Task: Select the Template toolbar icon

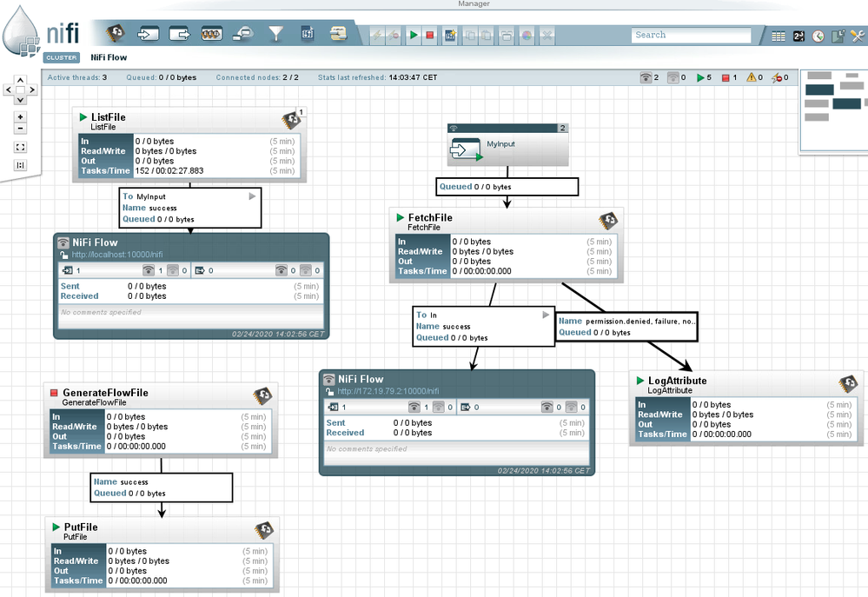Action: coord(308,34)
